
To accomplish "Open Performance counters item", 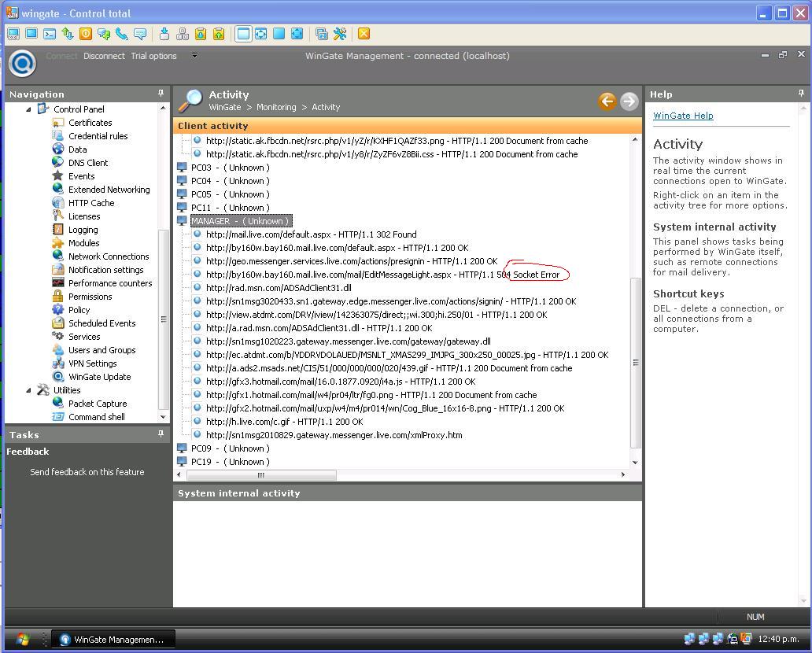I will 110,284.
